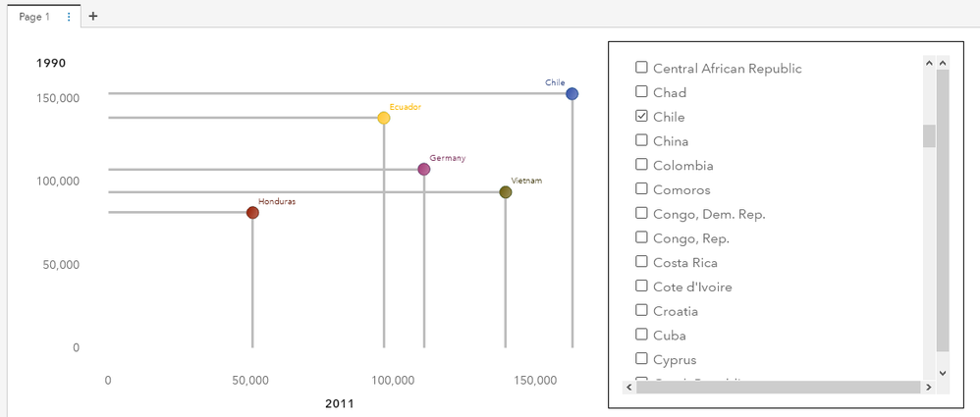The height and width of the screenshot is (417, 980).
Task: Tick the Central African Republic checkbox
Action: pyautogui.click(x=641, y=68)
